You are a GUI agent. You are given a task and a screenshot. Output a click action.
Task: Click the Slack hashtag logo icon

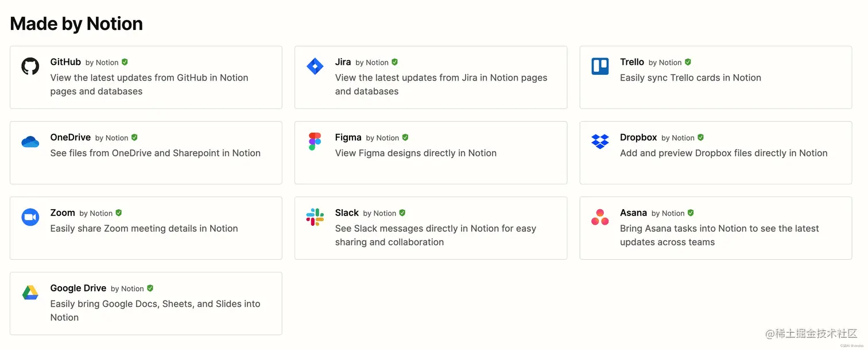(x=315, y=217)
